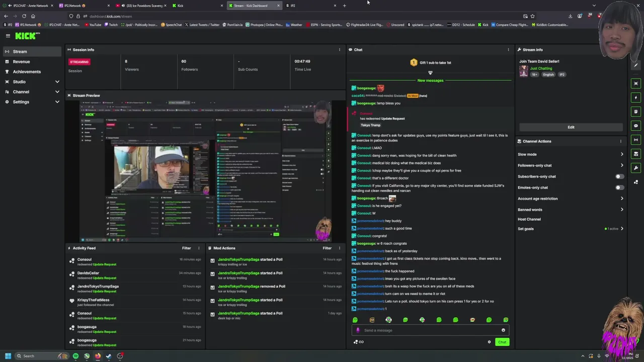This screenshot has height=362, width=644.
Task: Toggle Emotes-only chat switch
Action: click(619, 188)
